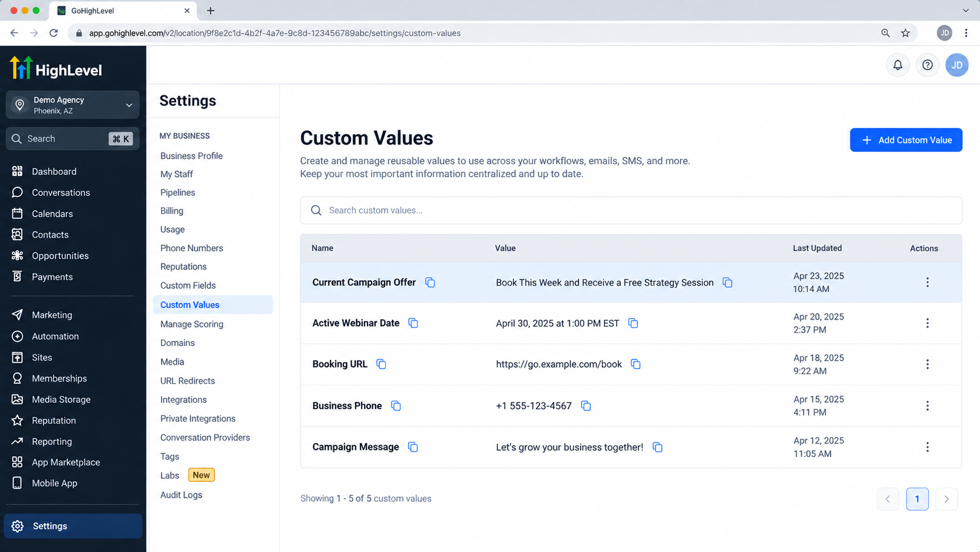Open Audit Logs settings

tap(181, 495)
